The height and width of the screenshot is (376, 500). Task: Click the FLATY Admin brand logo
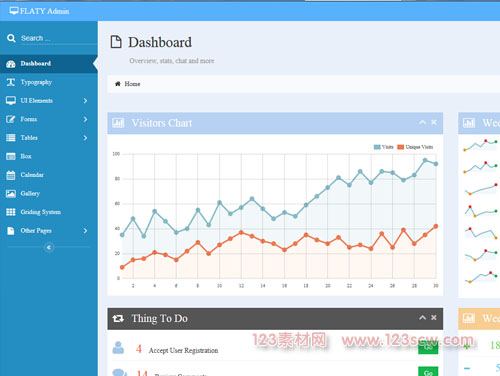39,11
